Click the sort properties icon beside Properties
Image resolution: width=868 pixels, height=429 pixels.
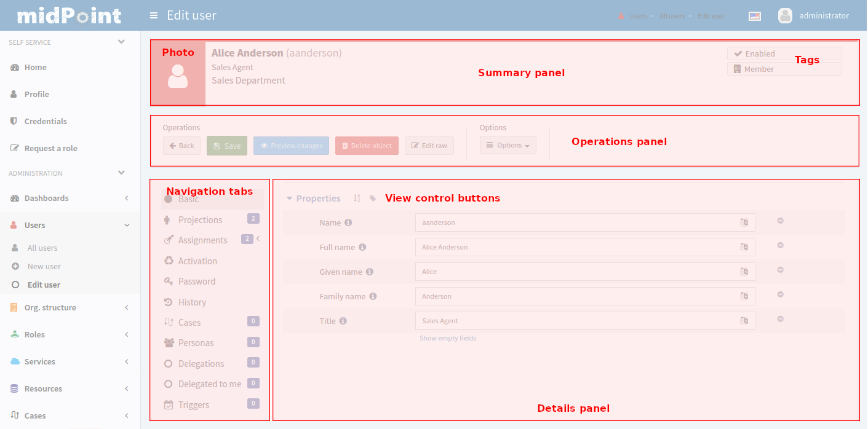click(357, 198)
